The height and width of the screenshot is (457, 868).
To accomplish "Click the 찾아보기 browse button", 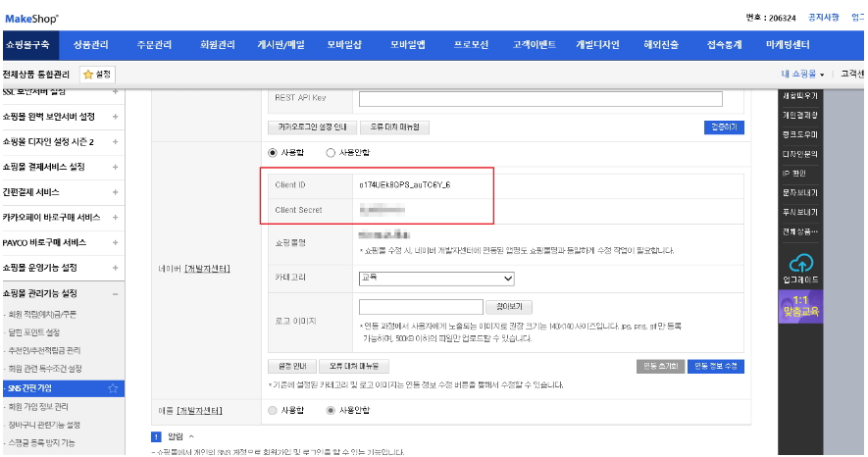I will click(x=509, y=307).
